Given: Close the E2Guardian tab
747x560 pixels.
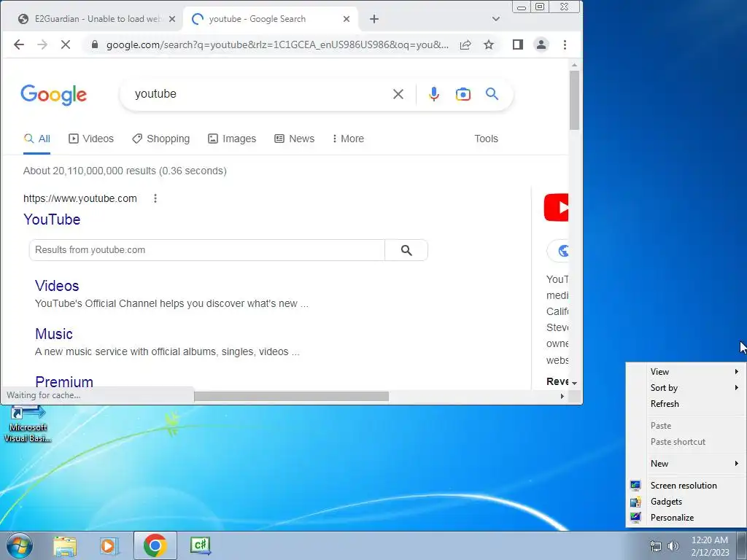Looking at the screenshot, I should pos(172,19).
